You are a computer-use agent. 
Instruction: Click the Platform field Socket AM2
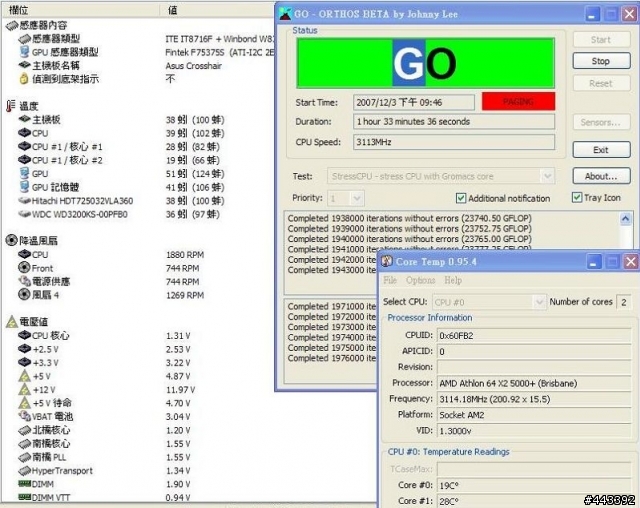pos(534,415)
